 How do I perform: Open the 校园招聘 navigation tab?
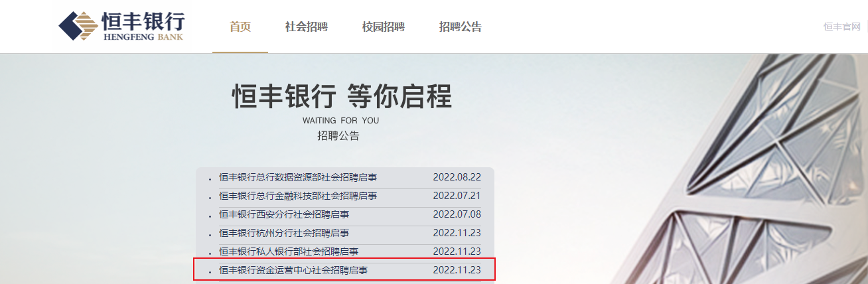384,27
